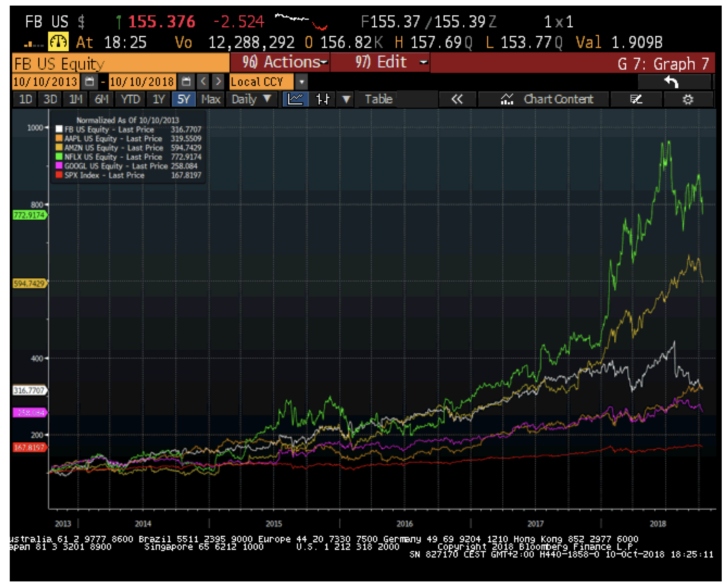
Task: Click the red 167.8197 axis value label
Action: tap(30, 447)
